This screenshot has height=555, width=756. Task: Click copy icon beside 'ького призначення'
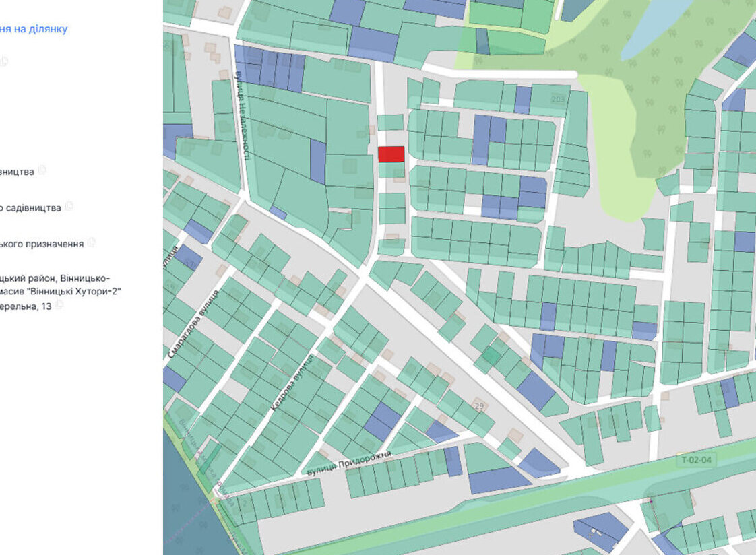(x=92, y=242)
